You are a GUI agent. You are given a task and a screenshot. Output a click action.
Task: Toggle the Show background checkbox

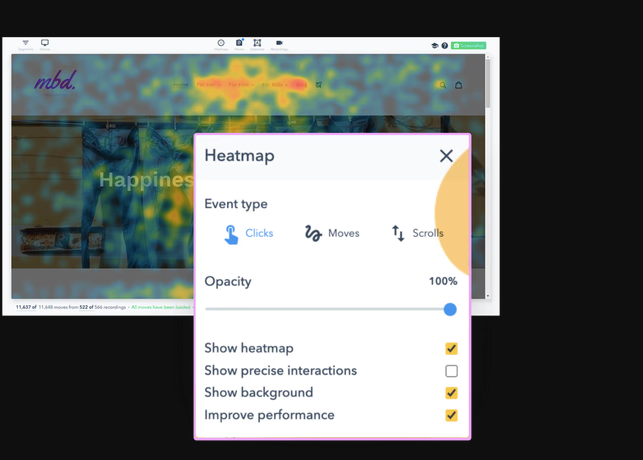point(451,393)
